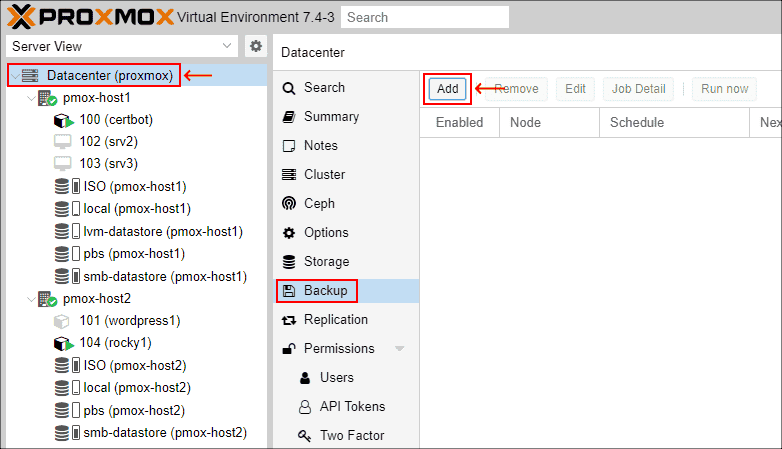Click the storage icon for local (pmox-host1)

coord(67,209)
